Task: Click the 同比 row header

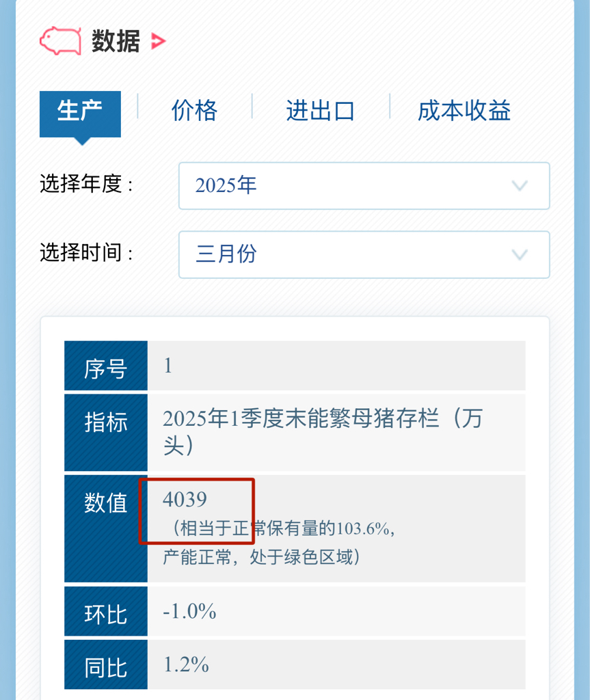Action: pyautogui.click(x=106, y=664)
